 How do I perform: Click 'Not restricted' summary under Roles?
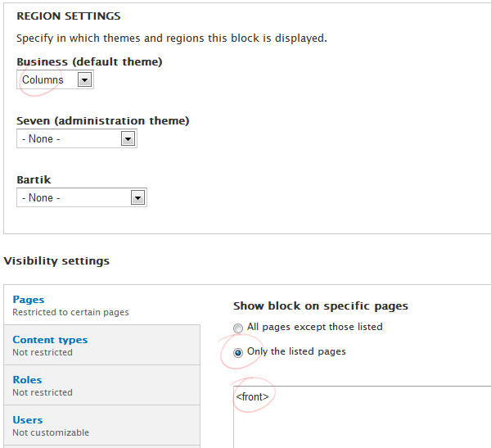coord(43,392)
